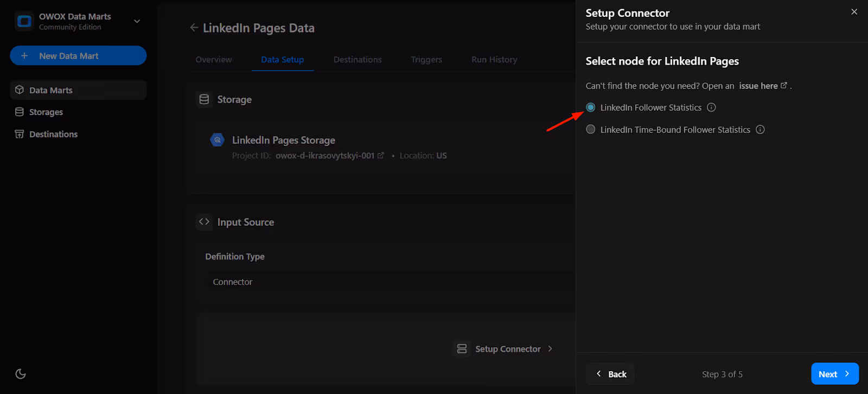Close the Setup Connector panel
The width and height of the screenshot is (868, 394).
[854, 12]
